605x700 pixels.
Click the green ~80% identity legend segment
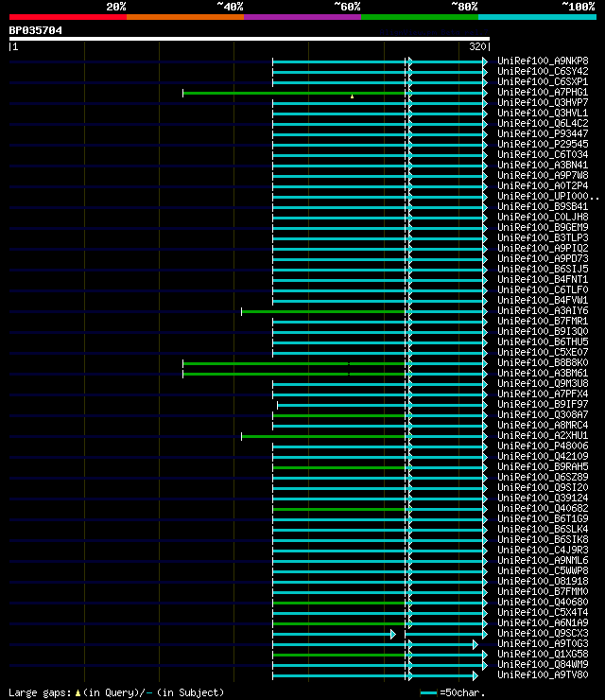pyautogui.click(x=420, y=17)
